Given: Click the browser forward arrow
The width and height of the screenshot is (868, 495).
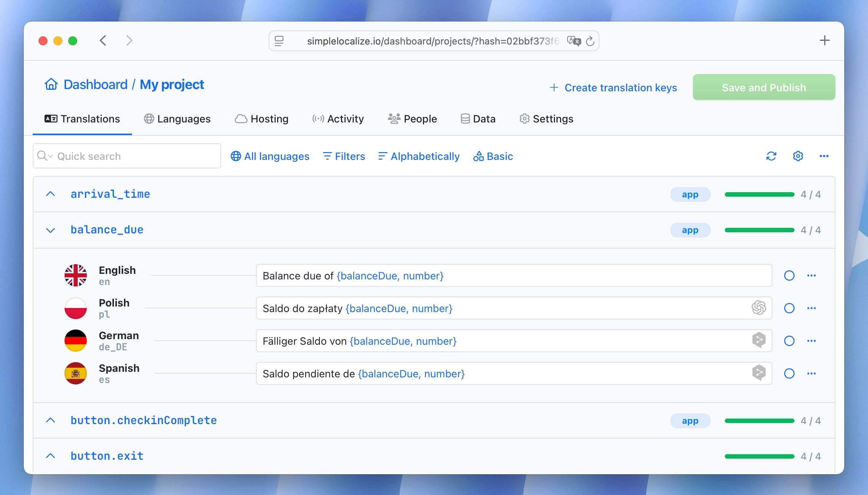Looking at the screenshot, I should tap(129, 40).
